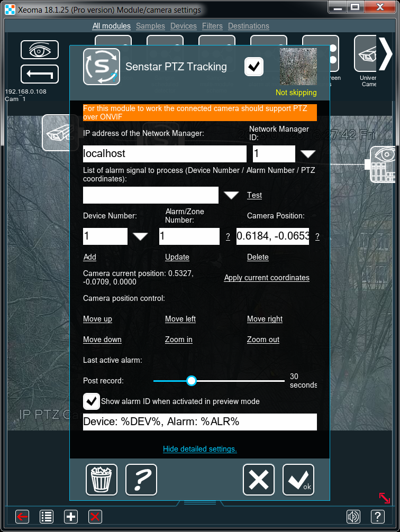Click the Camera Position coordinates field
The image size is (400, 532).
(272, 236)
